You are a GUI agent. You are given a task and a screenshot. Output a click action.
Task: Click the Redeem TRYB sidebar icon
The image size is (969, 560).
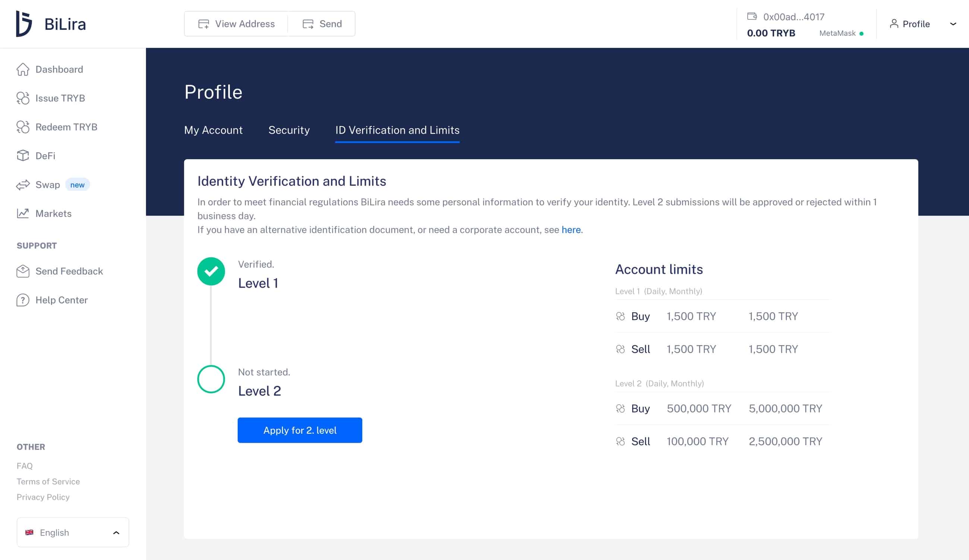(23, 127)
